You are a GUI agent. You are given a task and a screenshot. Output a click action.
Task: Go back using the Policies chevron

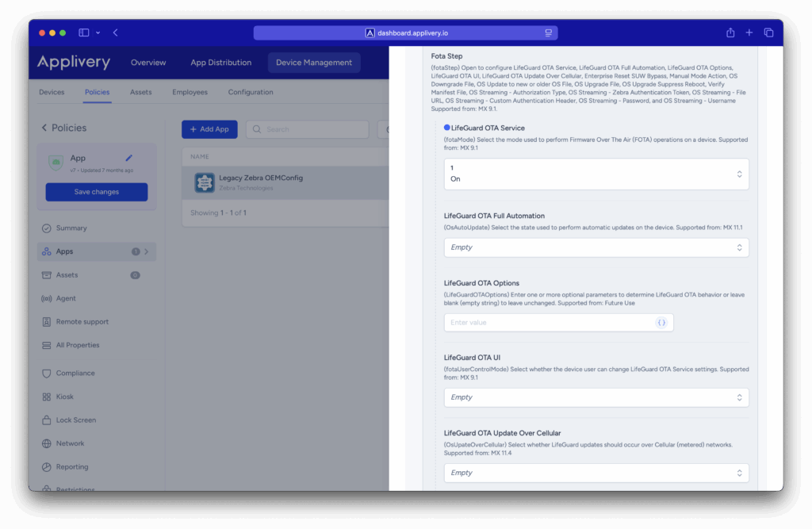tap(44, 128)
